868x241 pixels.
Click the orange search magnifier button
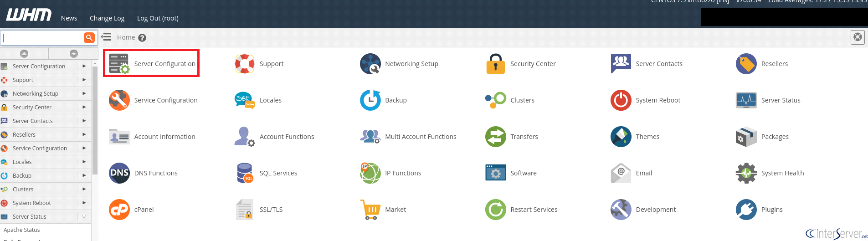89,38
